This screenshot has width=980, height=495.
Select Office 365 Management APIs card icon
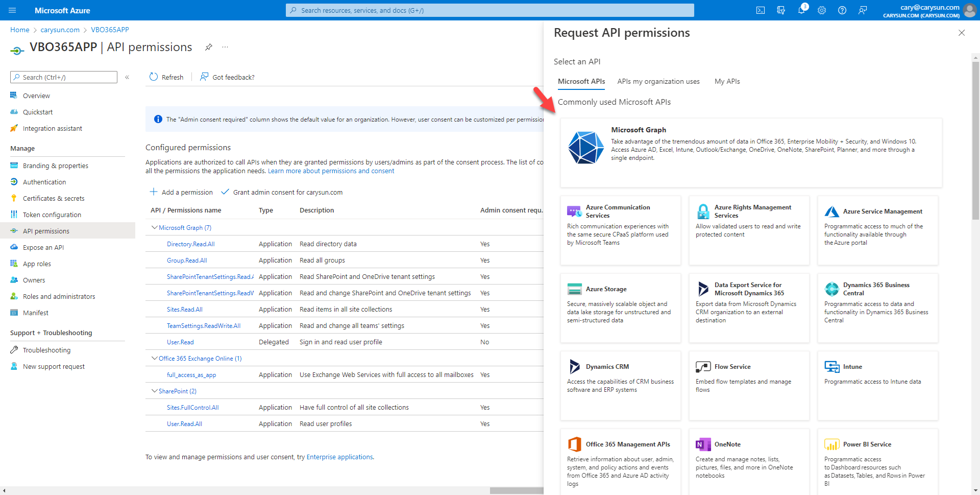click(x=575, y=444)
